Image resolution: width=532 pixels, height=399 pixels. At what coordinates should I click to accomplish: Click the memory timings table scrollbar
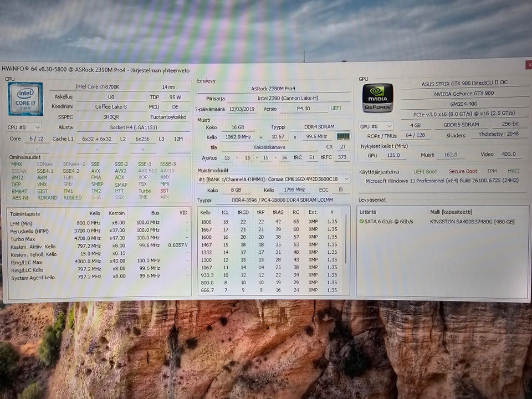pos(346,239)
